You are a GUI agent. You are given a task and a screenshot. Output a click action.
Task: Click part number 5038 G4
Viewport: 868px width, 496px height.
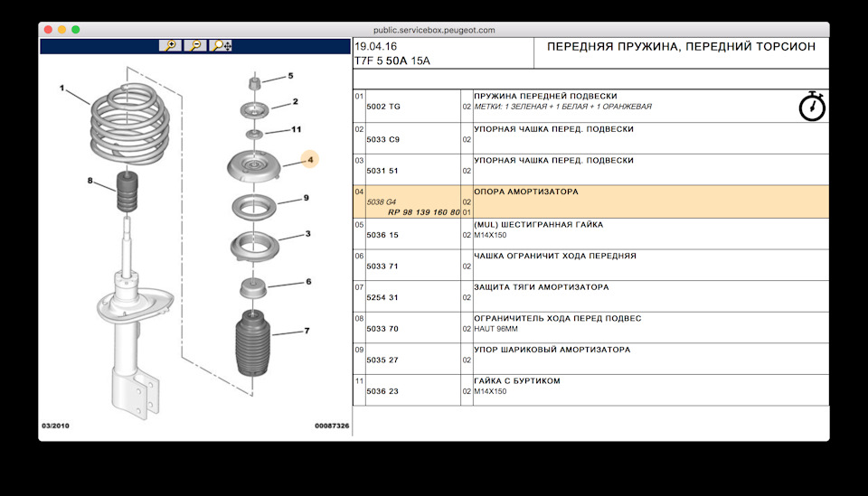(x=381, y=202)
